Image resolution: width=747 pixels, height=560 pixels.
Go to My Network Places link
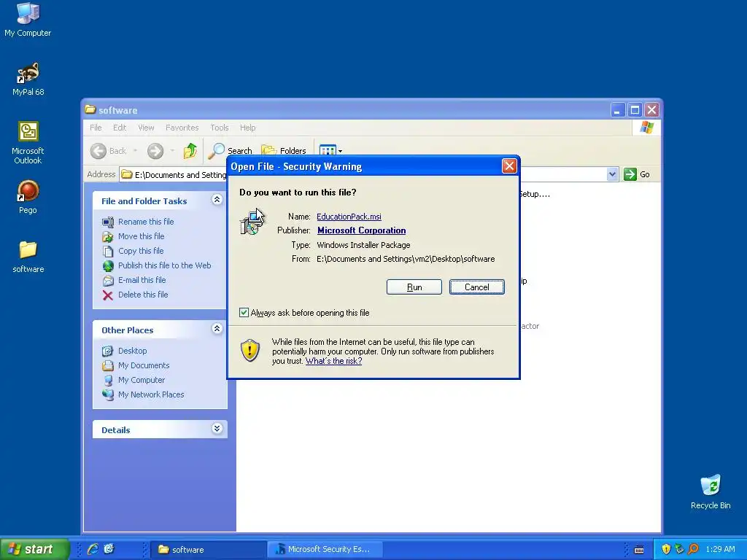(x=151, y=394)
